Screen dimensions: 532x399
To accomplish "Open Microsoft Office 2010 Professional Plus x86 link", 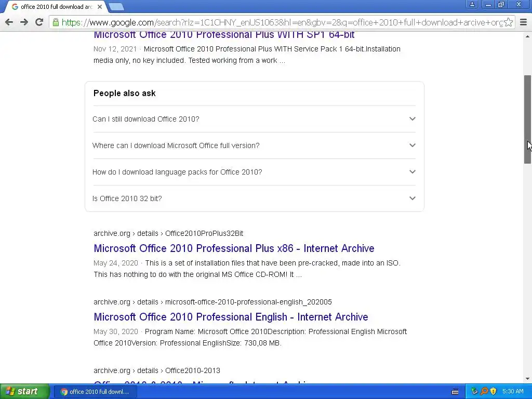I will point(234,248).
